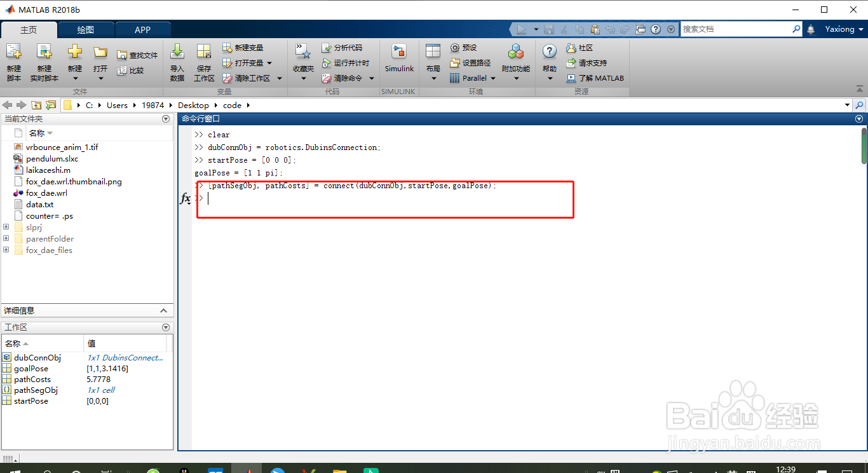The width and height of the screenshot is (868, 473).
Task: Expand the parentFolder tree node
Action: 6,238
